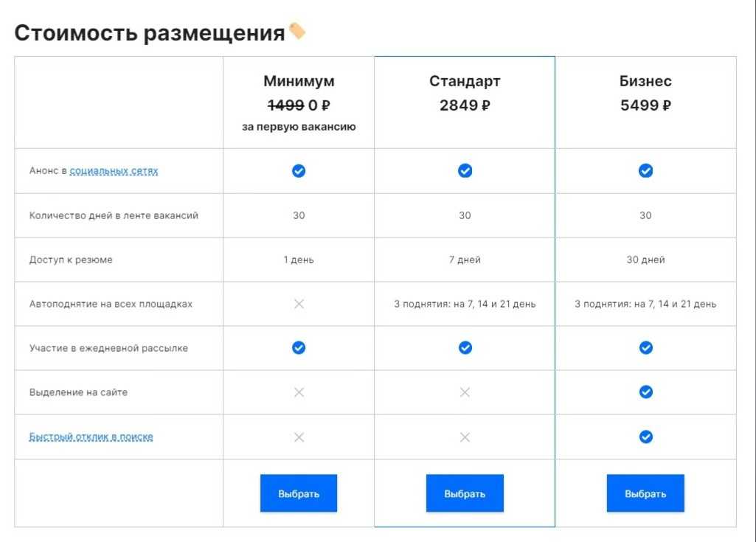Click the Бизнес checkmark for site highlighting
The width and height of the screenshot is (756, 542).
[x=645, y=392]
